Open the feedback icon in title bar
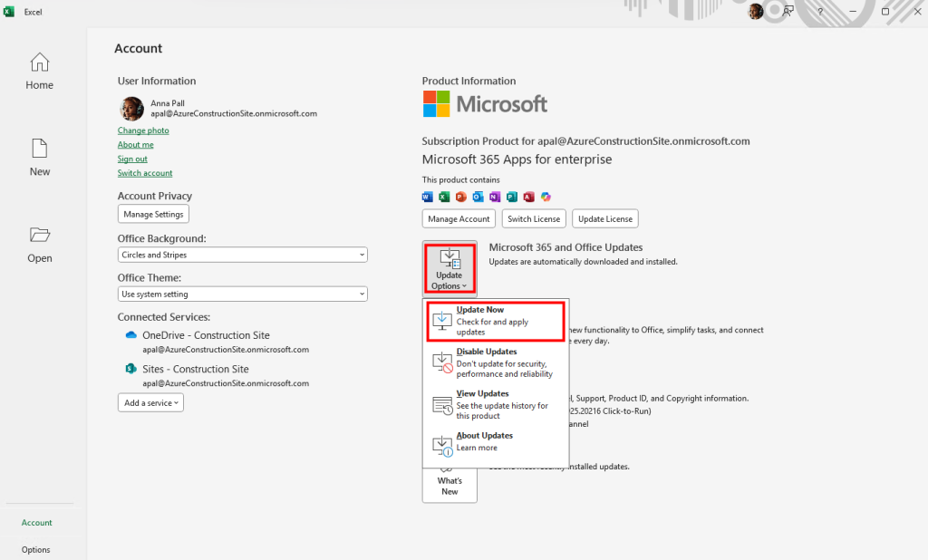The width and height of the screenshot is (928, 560). [x=788, y=11]
